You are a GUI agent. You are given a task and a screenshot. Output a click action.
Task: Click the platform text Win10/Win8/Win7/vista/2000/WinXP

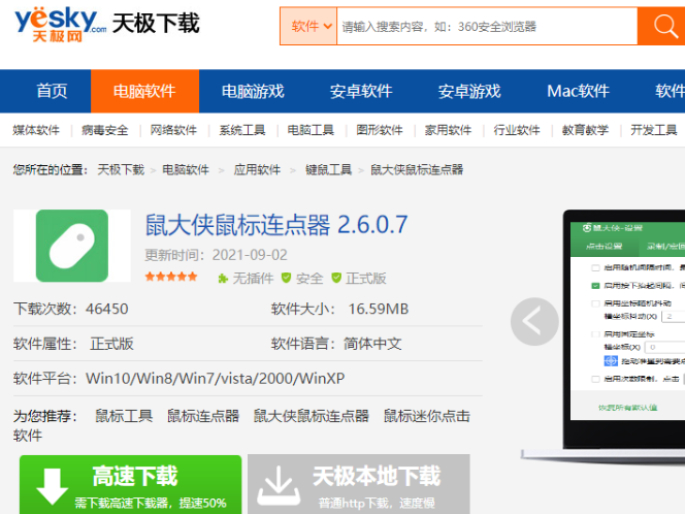point(215,378)
